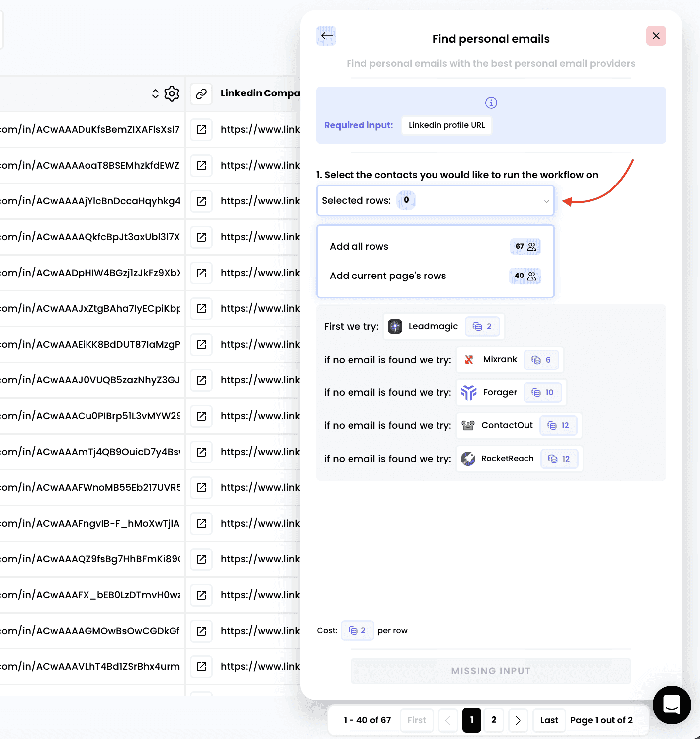Click the 'Page 1 out of 2' text
700x739 pixels.
pyautogui.click(x=602, y=720)
